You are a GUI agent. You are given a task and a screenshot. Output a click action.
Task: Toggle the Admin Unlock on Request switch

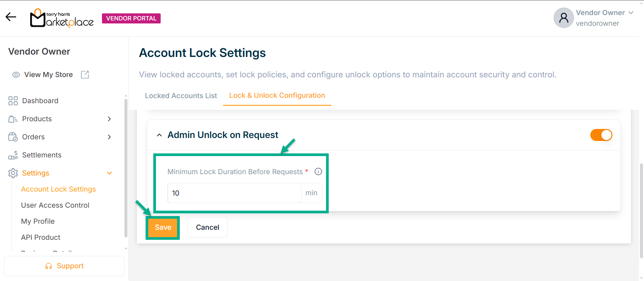[x=601, y=135]
